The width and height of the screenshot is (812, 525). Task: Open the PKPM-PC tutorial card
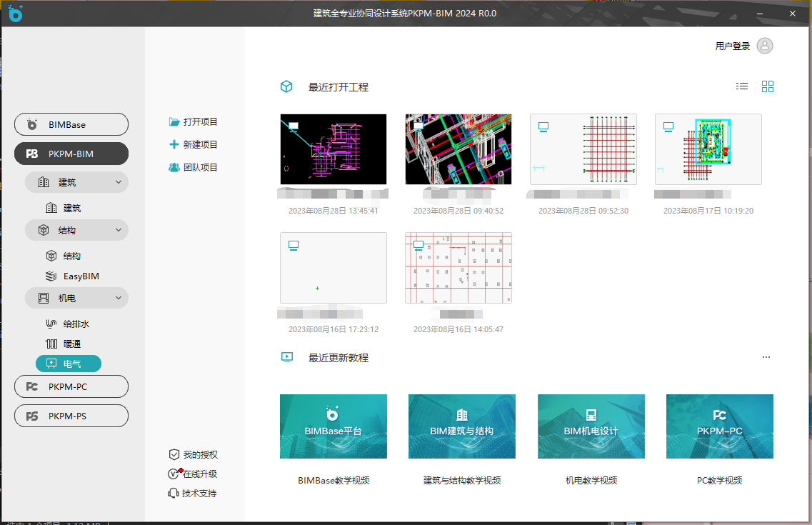[720, 426]
